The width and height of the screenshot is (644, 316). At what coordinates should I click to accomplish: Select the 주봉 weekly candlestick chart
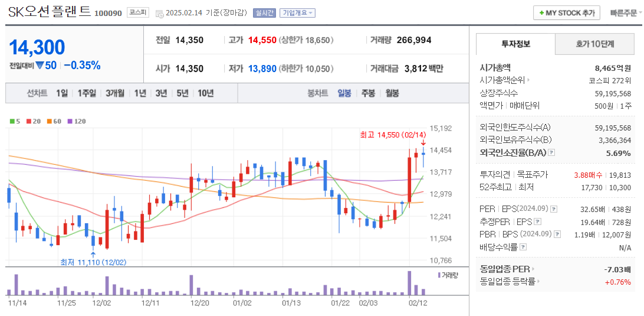click(x=368, y=93)
